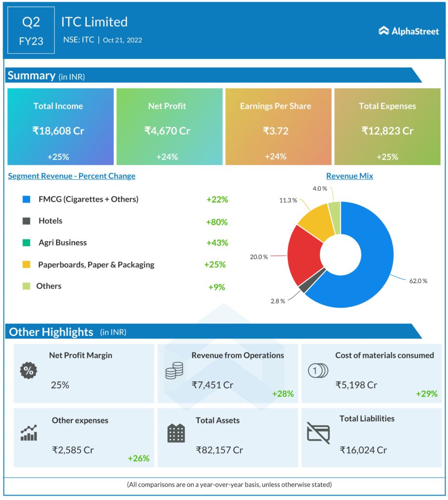Click the AlphaStreet logo icon
The image size is (448, 500).
point(384,31)
